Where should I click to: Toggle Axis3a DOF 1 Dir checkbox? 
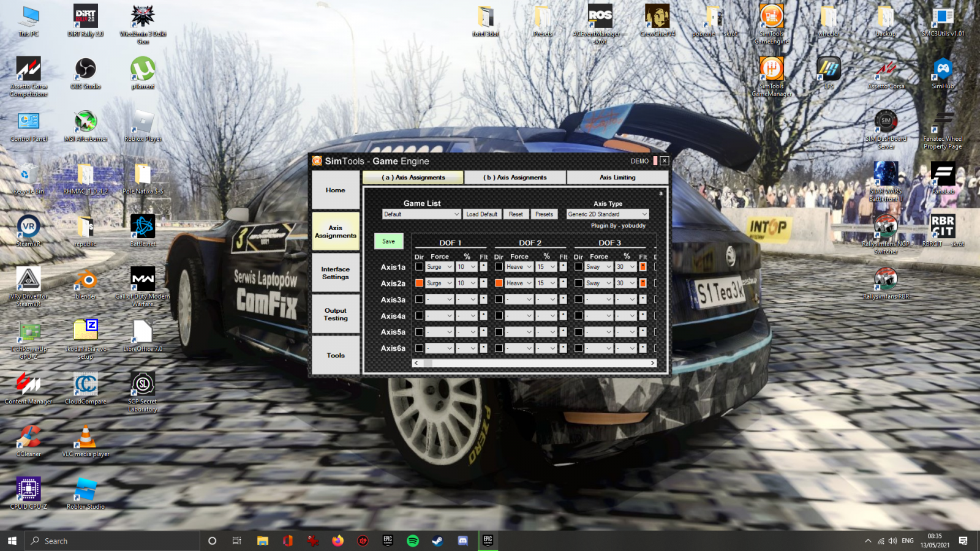click(x=419, y=299)
